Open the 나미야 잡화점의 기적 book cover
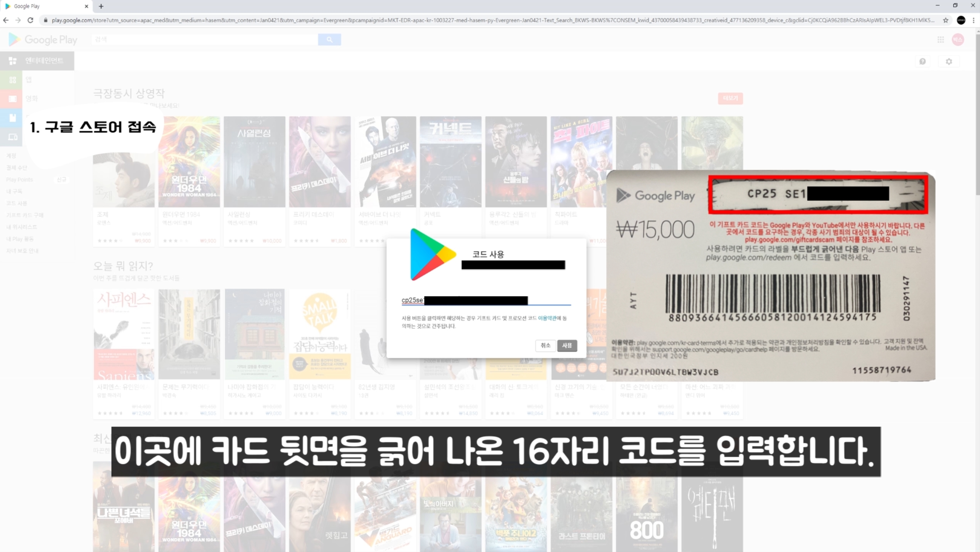The height and width of the screenshot is (552, 980). tap(255, 334)
